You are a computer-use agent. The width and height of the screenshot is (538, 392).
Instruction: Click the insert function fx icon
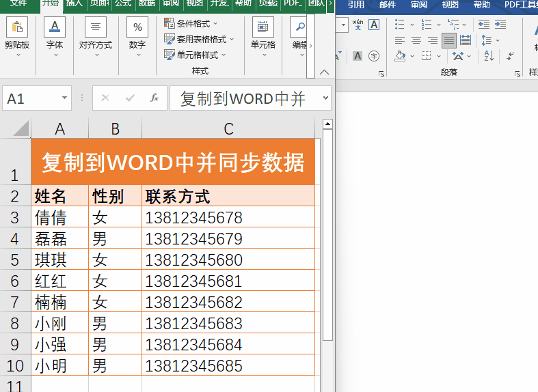[154, 98]
